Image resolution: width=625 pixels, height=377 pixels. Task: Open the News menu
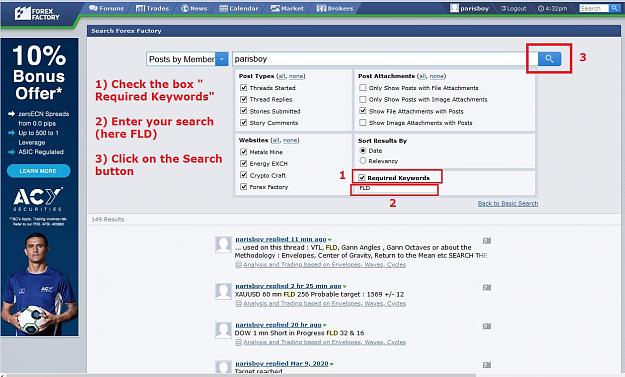pos(194,8)
